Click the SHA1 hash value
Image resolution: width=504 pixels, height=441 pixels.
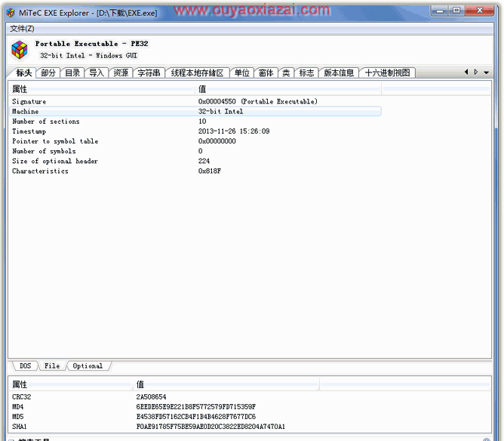[211, 427]
